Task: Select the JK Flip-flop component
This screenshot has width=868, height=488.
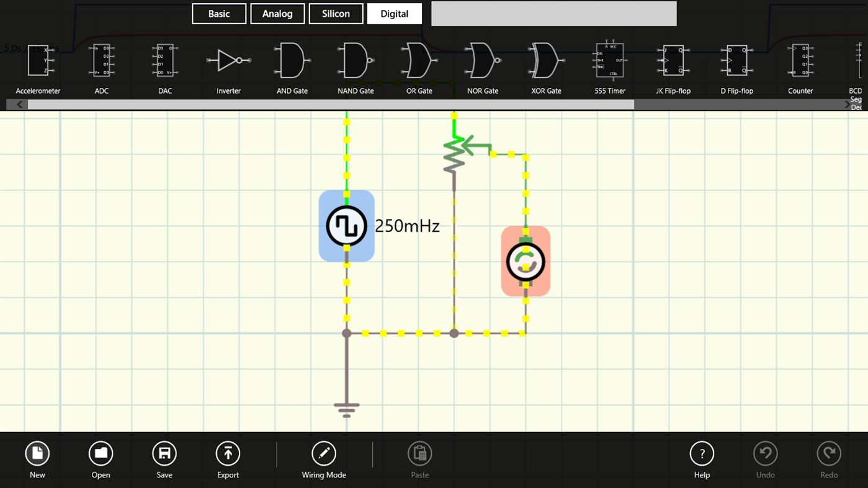Action: point(673,60)
